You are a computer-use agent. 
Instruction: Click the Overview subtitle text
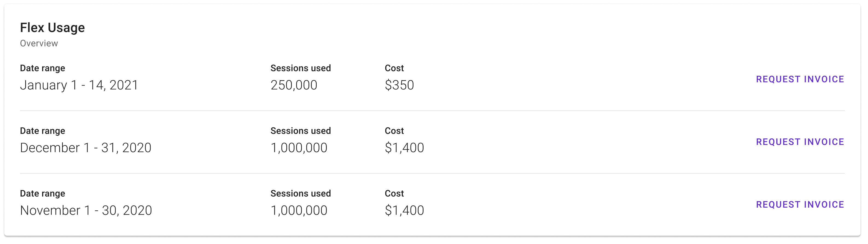39,43
